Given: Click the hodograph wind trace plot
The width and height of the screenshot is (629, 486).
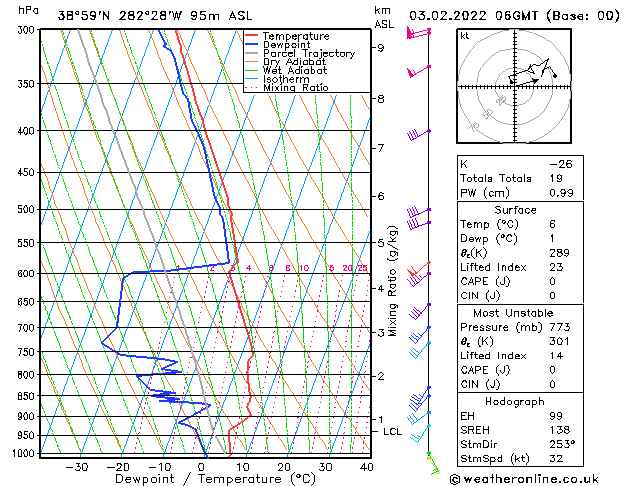Looking at the screenshot, I should pyautogui.click(x=532, y=72).
